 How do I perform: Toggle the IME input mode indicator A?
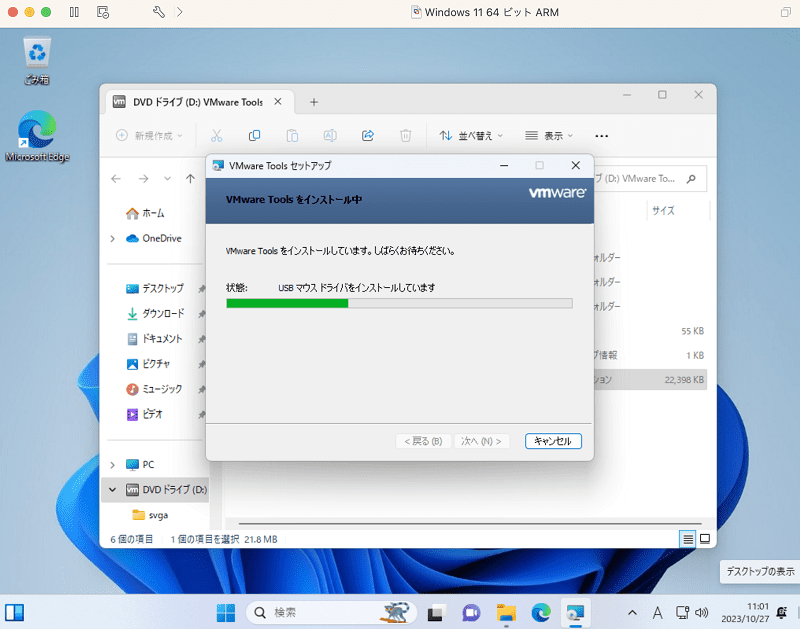pyautogui.click(x=657, y=612)
